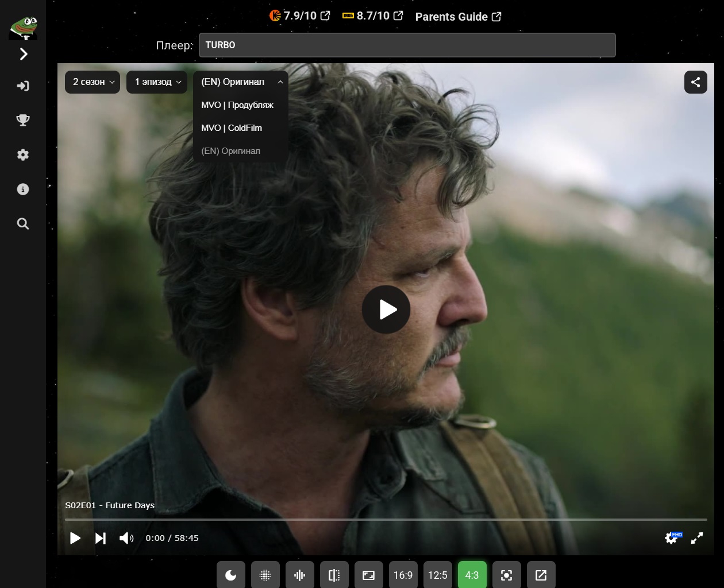
Task: Toggle the dotted grid effect button
Action: (x=265, y=575)
